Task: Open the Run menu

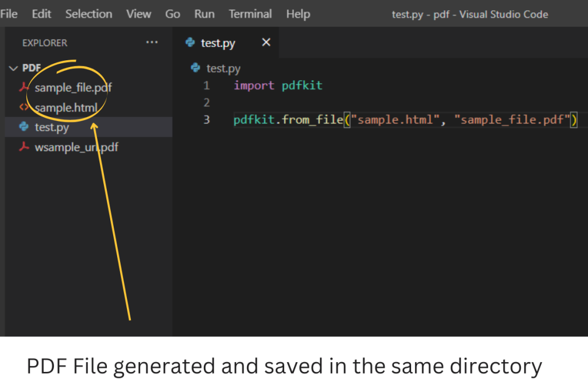Action: pos(204,14)
